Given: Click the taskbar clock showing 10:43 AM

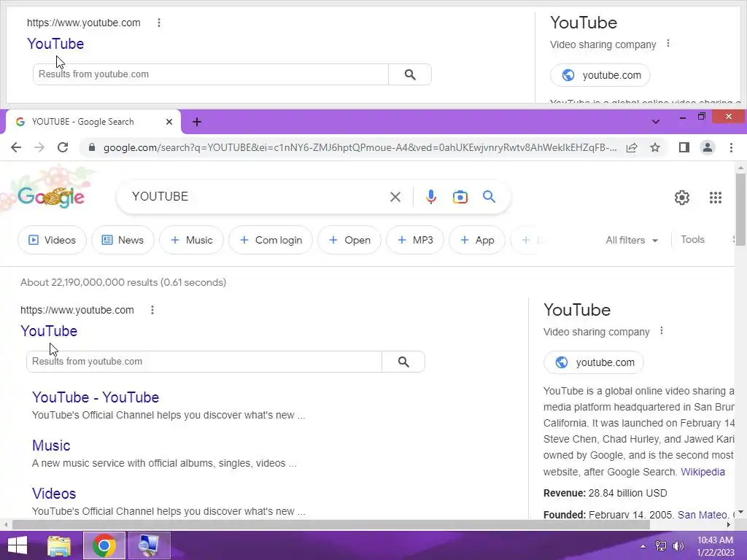Looking at the screenshot, I should point(715,540).
